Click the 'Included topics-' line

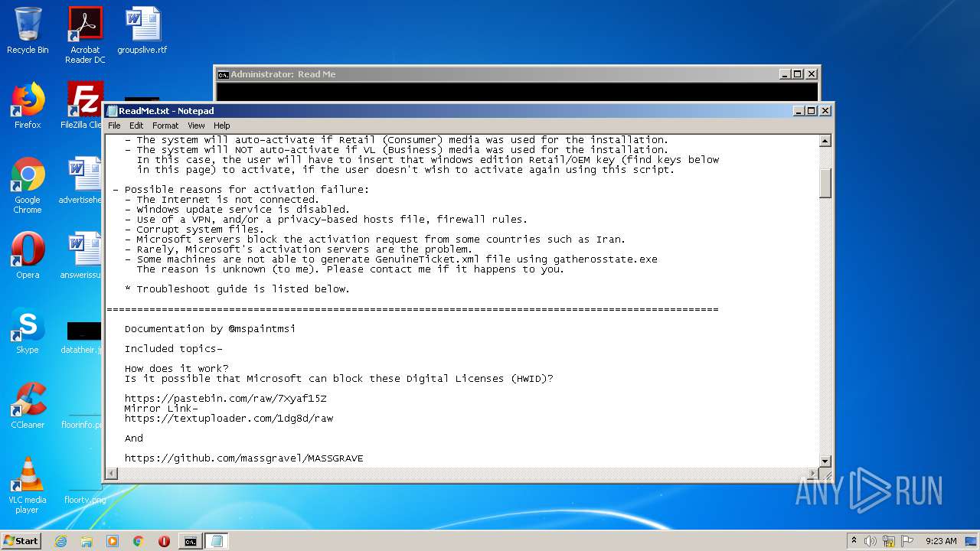click(174, 349)
